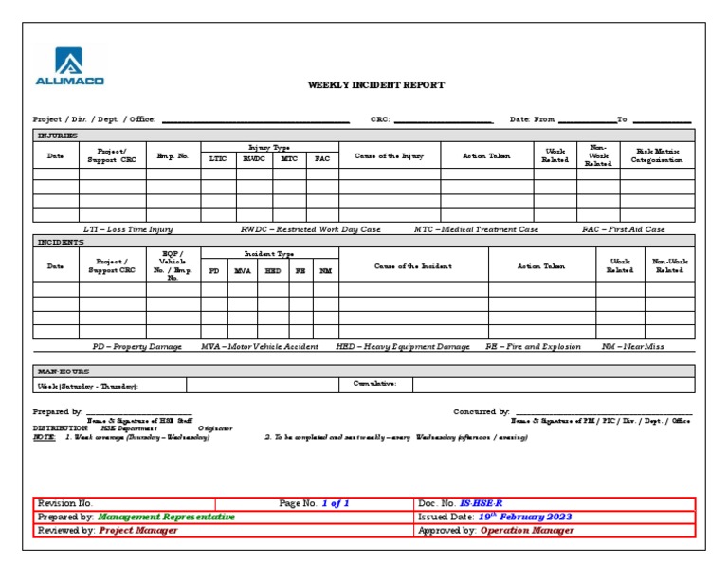Select 'NM – Near Miss' legend
This screenshot has height=563, width=728.
[x=633, y=346]
